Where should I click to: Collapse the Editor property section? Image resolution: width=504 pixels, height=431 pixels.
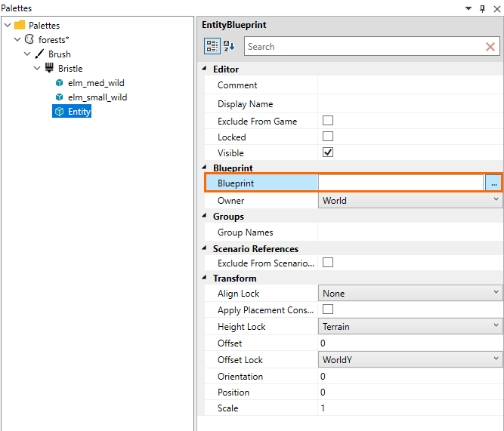[204, 69]
